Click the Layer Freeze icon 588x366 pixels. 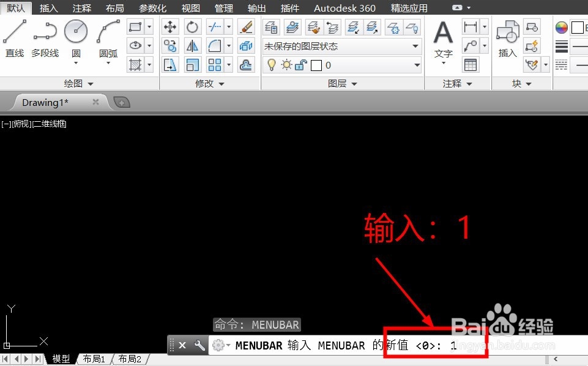point(393,27)
